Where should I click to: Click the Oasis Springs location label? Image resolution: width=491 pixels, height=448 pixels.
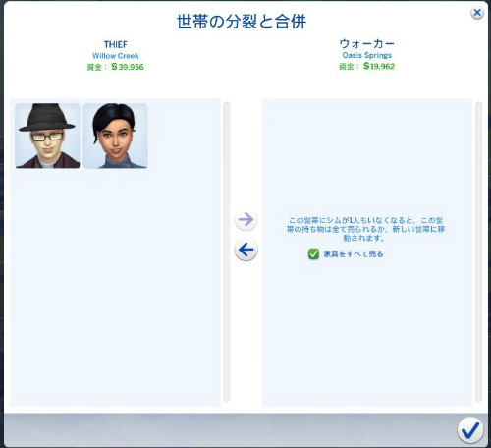[367, 55]
